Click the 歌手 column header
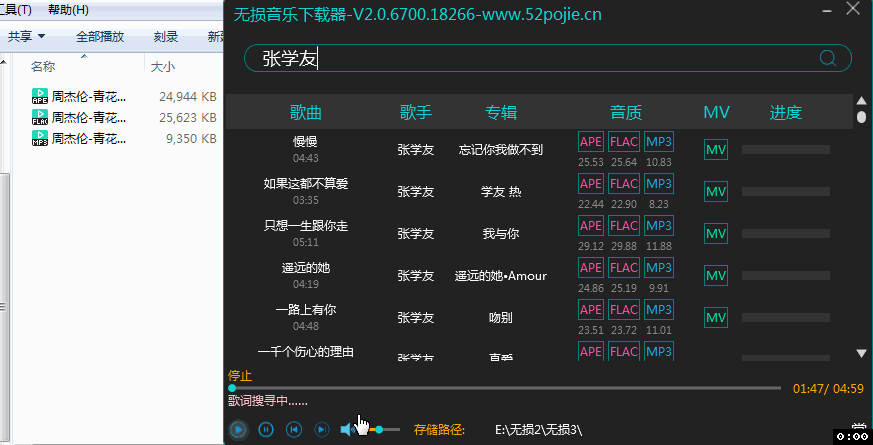This screenshot has height=445, width=873. click(x=415, y=113)
